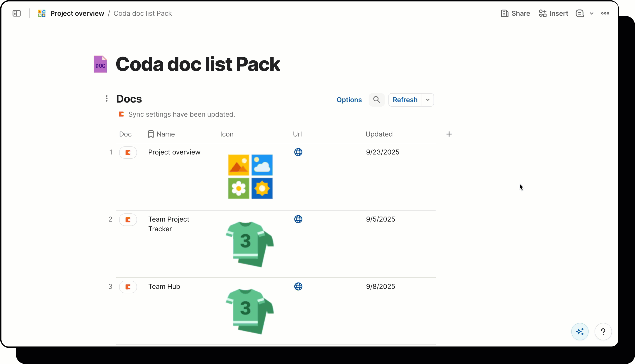Open the AI assistant sparkle button
Image resolution: width=635 pixels, height=364 pixels.
[580, 332]
